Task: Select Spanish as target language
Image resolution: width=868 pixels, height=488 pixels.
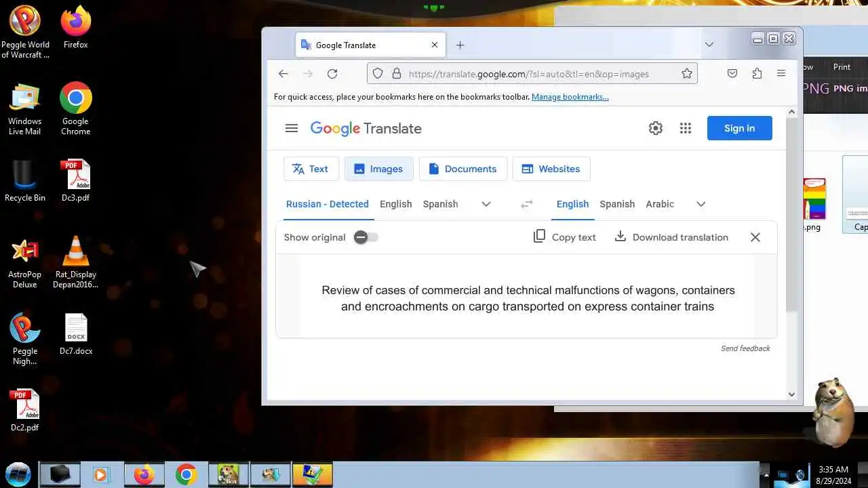Action: coord(617,204)
